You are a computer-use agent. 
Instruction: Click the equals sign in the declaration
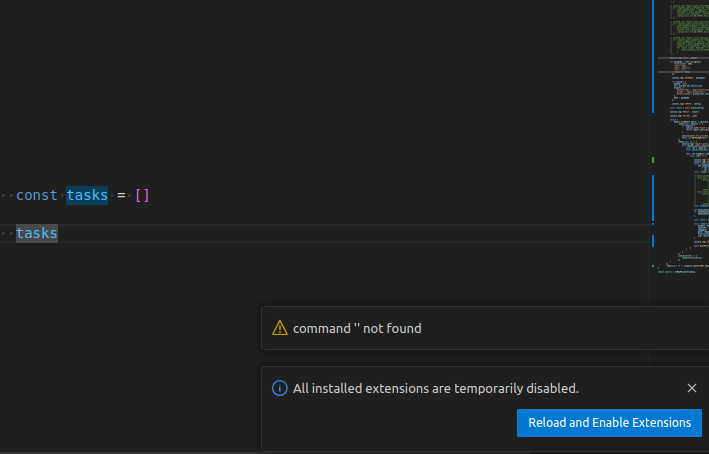coord(121,195)
